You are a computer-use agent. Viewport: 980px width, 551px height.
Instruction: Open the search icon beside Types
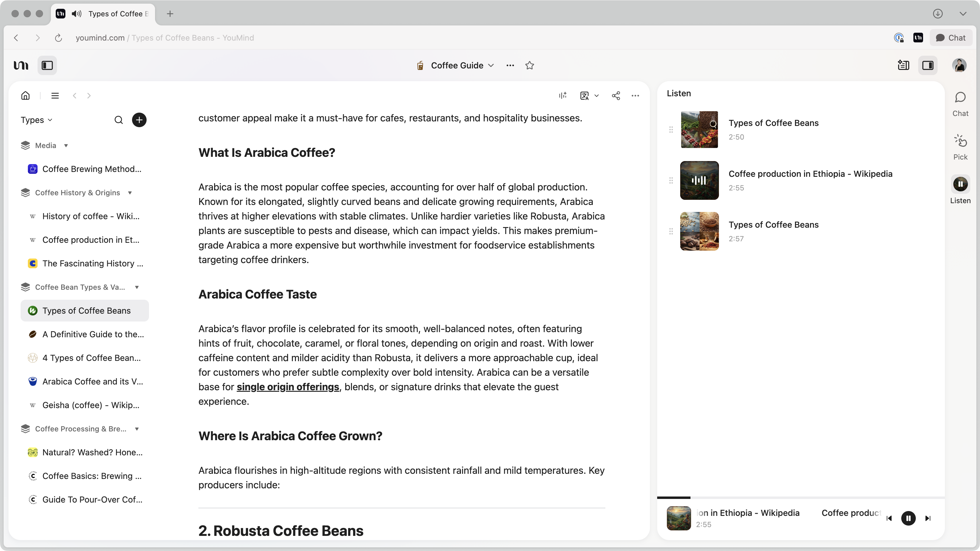[x=119, y=120]
